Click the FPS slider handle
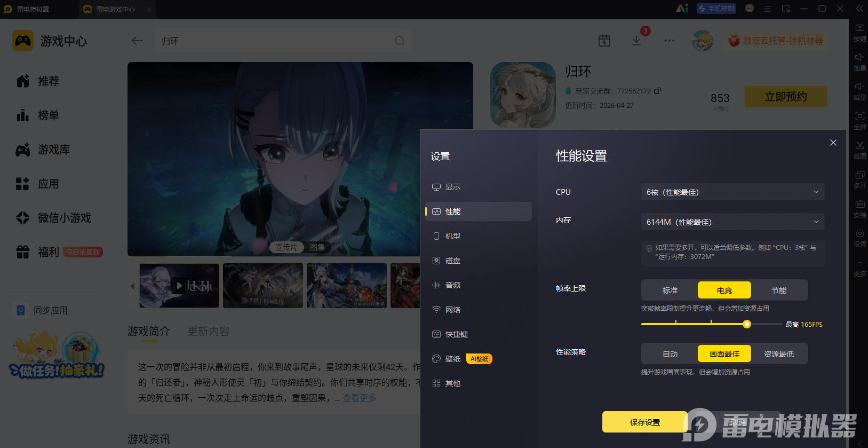Viewport: 868px width, 448px height. coord(747,324)
